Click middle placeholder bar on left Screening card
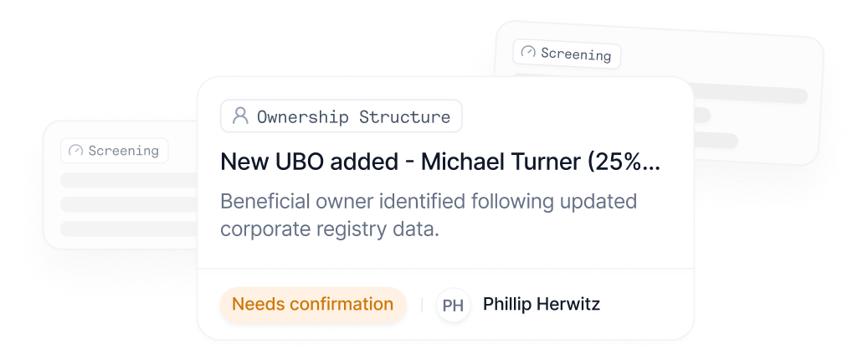This screenshot has height=350, width=868. pyautogui.click(x=129, y=204)
